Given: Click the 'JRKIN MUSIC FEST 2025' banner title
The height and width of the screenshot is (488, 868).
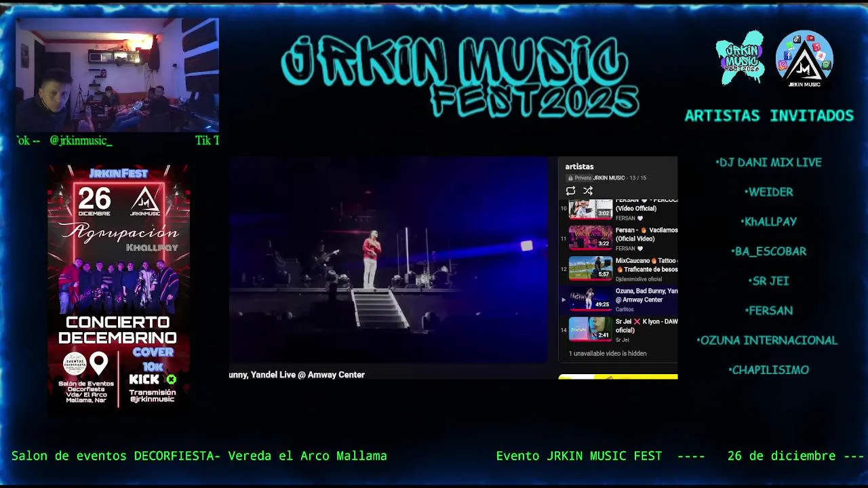Looking at the screenshot, I should pyautogui.click(x=461, y=76).
